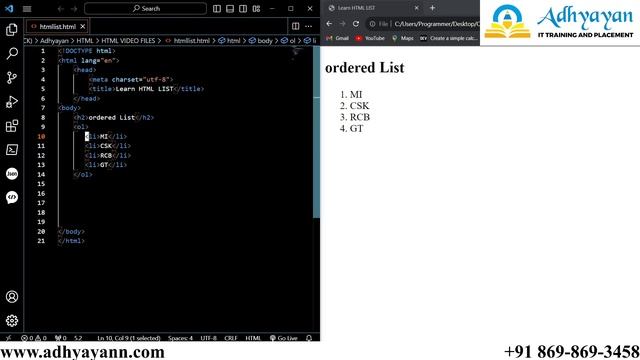
Task: Click the title tag line Learn HTML LIST
Action: 146,89
